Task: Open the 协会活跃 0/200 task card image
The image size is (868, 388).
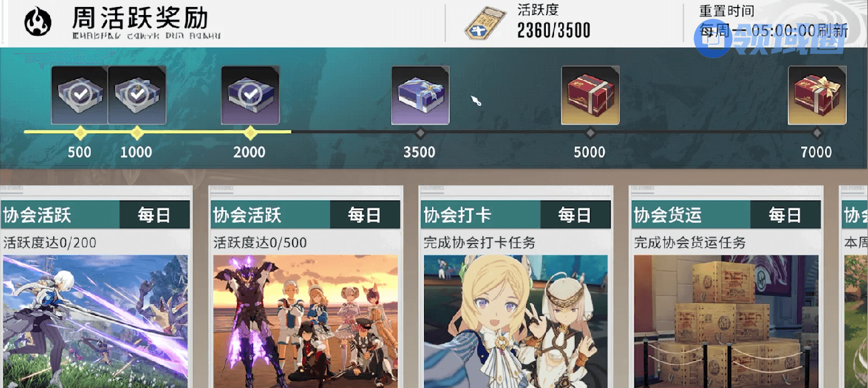Action: click(95, 321)
